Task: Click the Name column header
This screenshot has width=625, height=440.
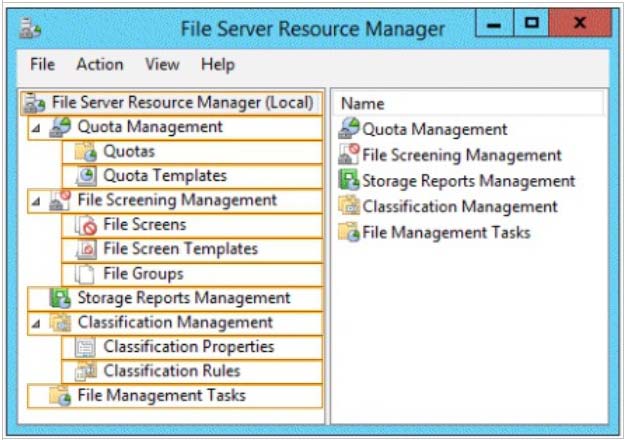Action: (468, 104)
